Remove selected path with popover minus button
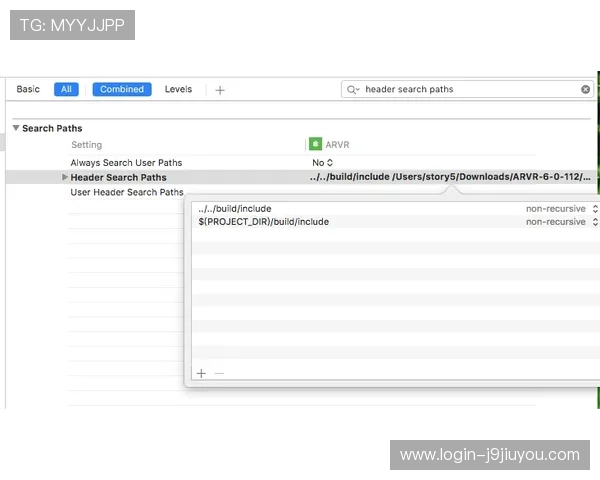 coord(219,373)
